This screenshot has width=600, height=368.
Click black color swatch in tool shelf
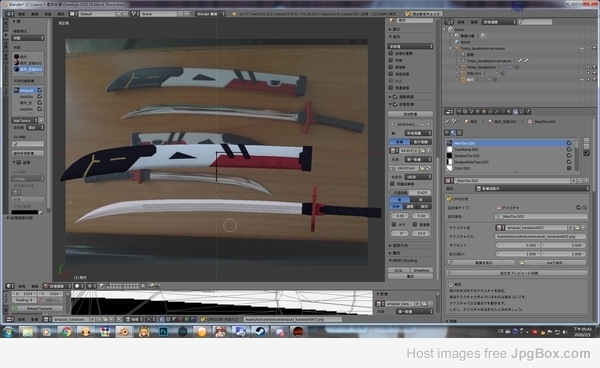[25, 212]
